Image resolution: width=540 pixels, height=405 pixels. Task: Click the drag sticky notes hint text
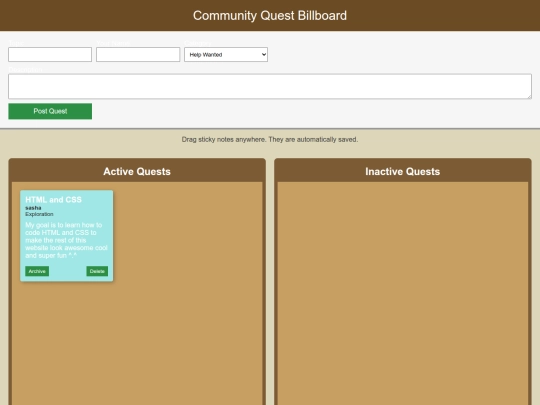click(x=270, y=139)
